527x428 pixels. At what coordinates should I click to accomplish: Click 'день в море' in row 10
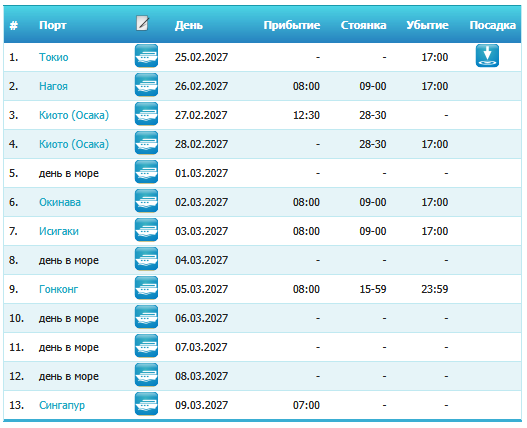[x=69, y=318]
